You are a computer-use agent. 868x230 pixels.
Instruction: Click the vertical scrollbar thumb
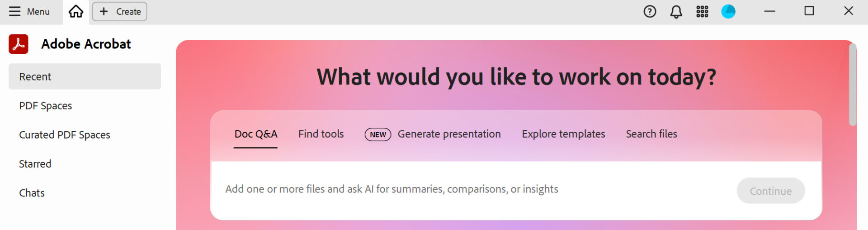click(853, 84)
